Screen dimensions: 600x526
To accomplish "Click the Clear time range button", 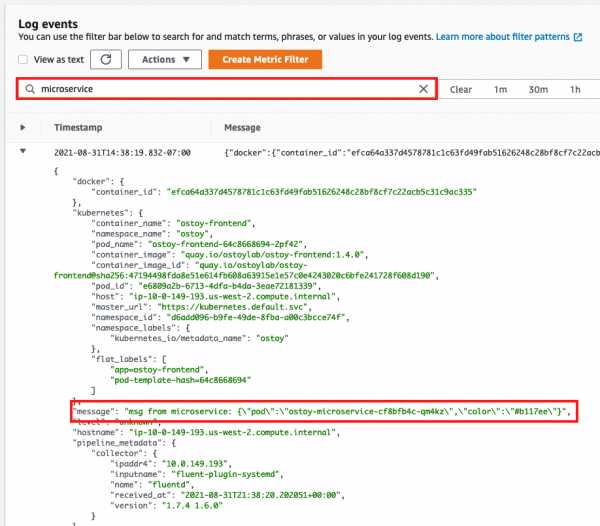I will tap(460, 89).
